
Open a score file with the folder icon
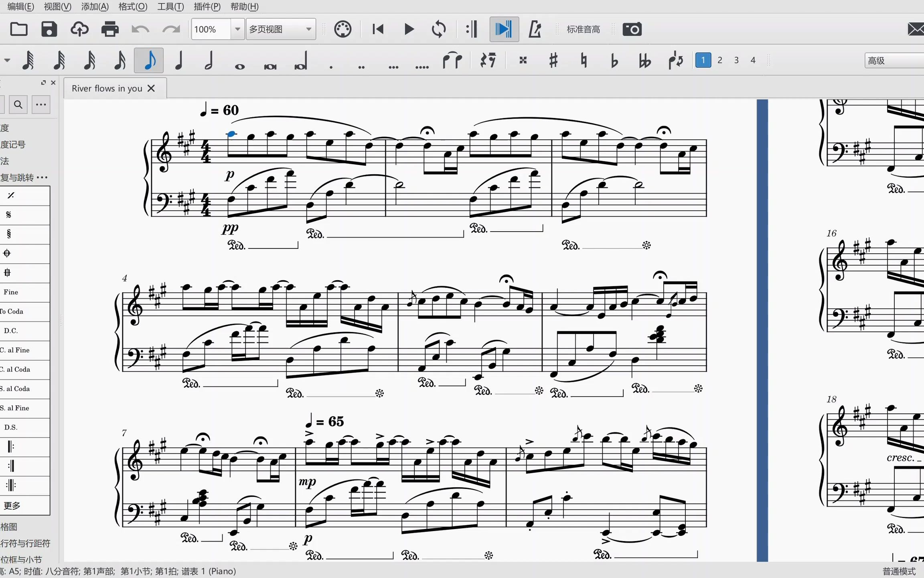(x=19, y=29)
